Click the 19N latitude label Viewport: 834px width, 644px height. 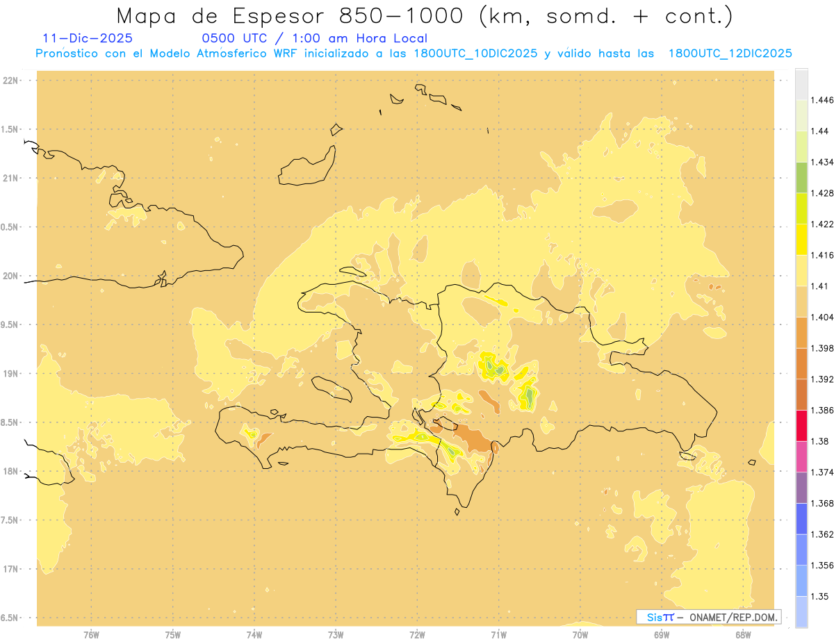click(x=10, y=373)
